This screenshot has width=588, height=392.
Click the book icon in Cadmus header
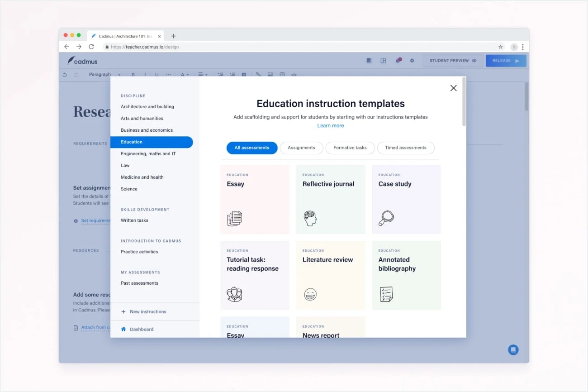click(369, 61)
